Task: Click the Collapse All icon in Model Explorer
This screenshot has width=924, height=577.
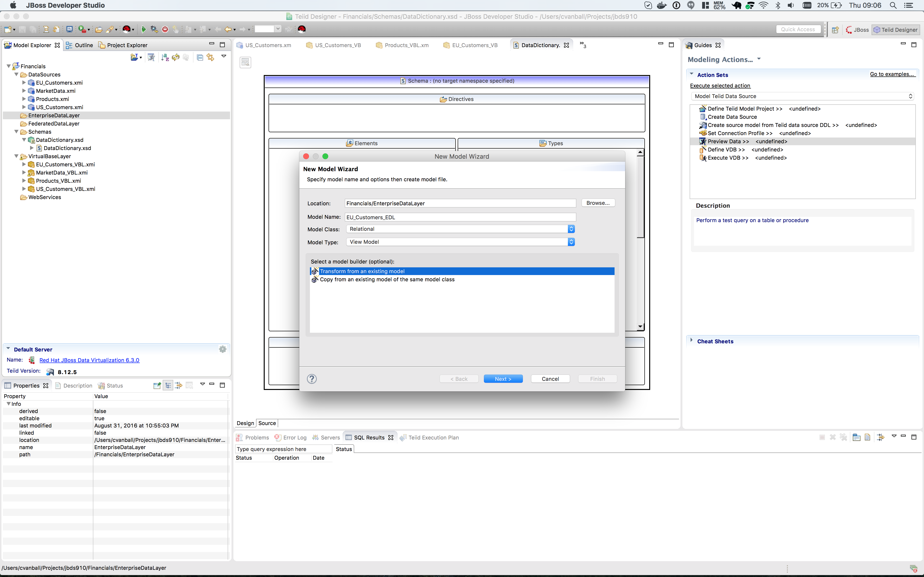Action: [x=200, y=57]
